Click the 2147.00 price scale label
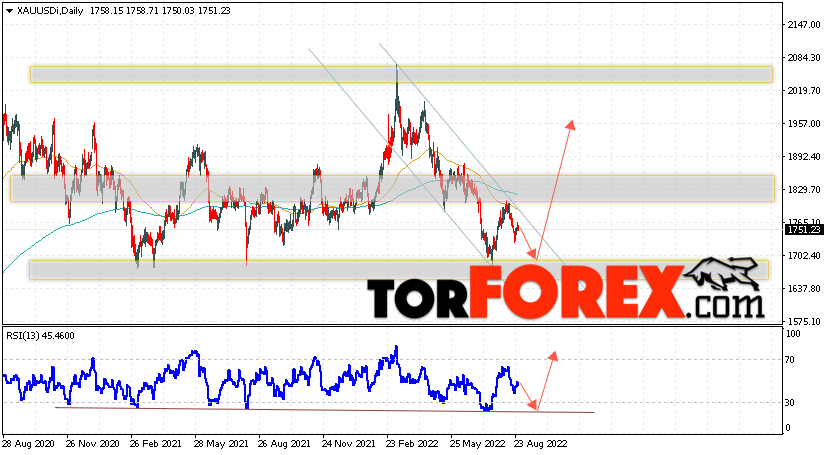828x455 pixels. pyautogui.click(x=805, y=25)
